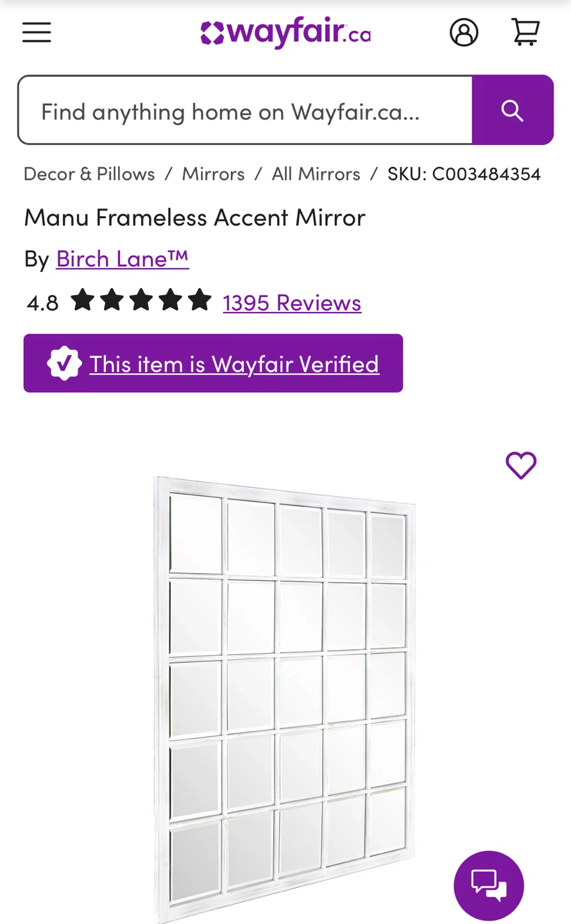Open the All Mirrors breadcrumb
The height and width of the screenshot is (924, 571).
pos(316,174)
